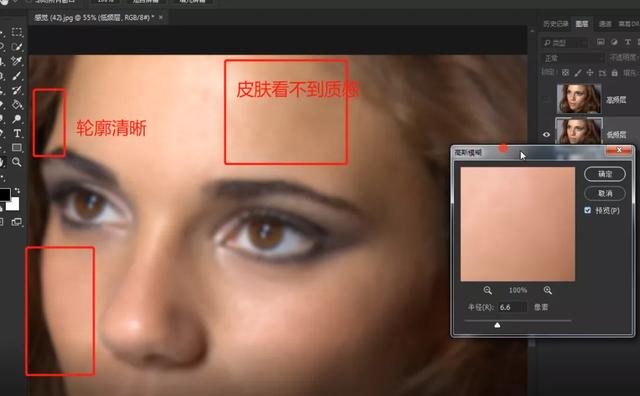Click zoom in icon in Gaussian Blur dialog
Screen dimensions: 640x396
(x=548, y=290)
